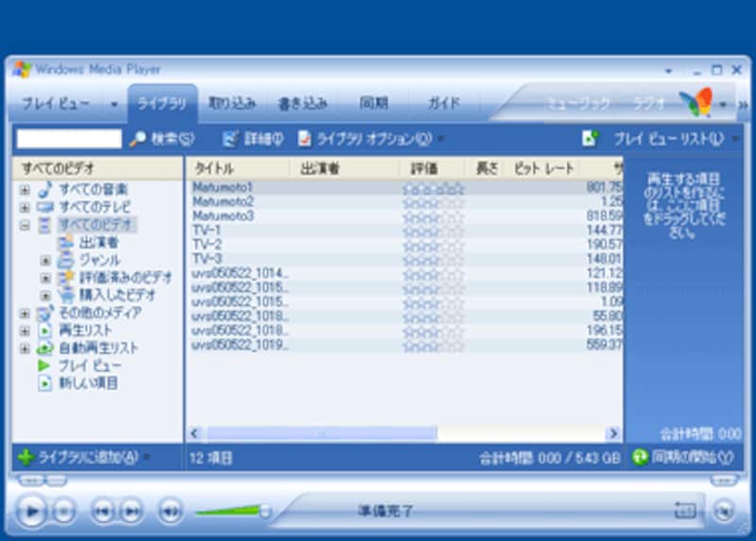
Task: Switch to the 同期 tab
Action: click(373, 104)
